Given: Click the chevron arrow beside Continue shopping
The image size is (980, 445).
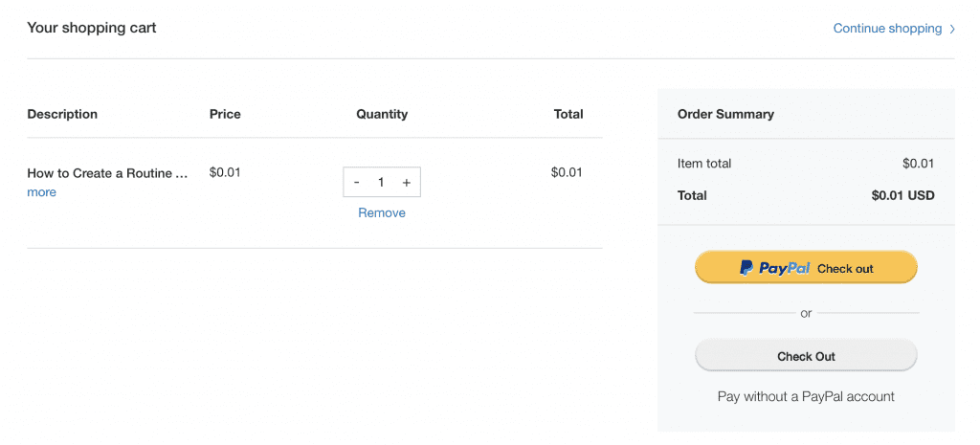Looking at the screenshot, I should pyautogui.click(x=952, y=29).
